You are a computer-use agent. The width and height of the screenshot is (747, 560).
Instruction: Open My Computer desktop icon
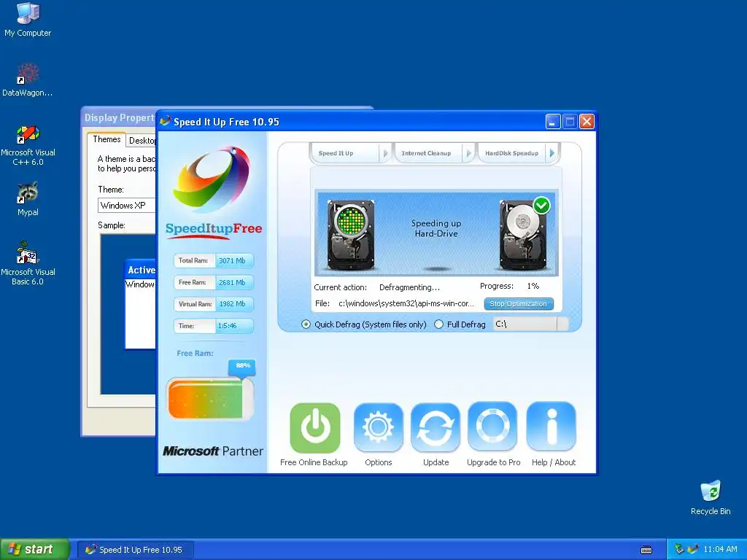pyautogui.click(x=28, y=19)
